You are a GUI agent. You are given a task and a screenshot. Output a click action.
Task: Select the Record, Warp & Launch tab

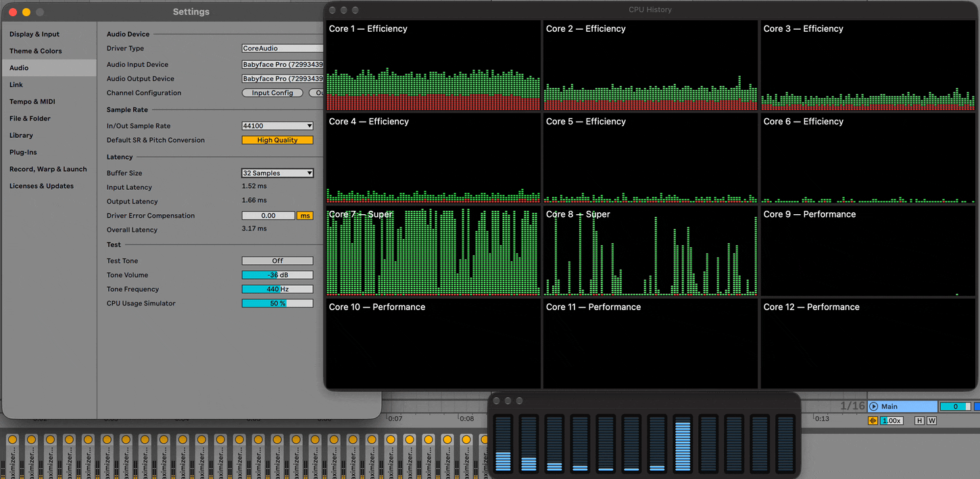(x=49, y=169)
